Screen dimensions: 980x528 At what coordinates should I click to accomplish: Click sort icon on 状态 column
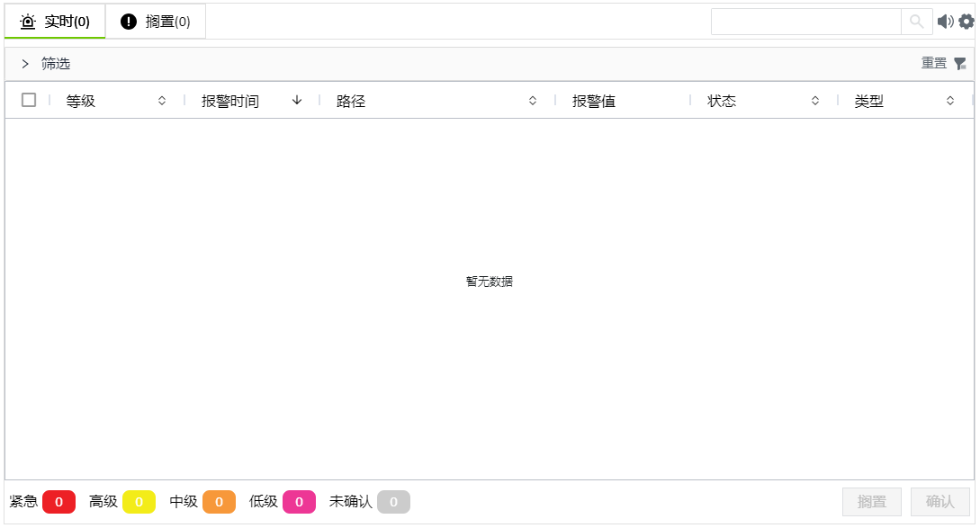coord(815,101)
